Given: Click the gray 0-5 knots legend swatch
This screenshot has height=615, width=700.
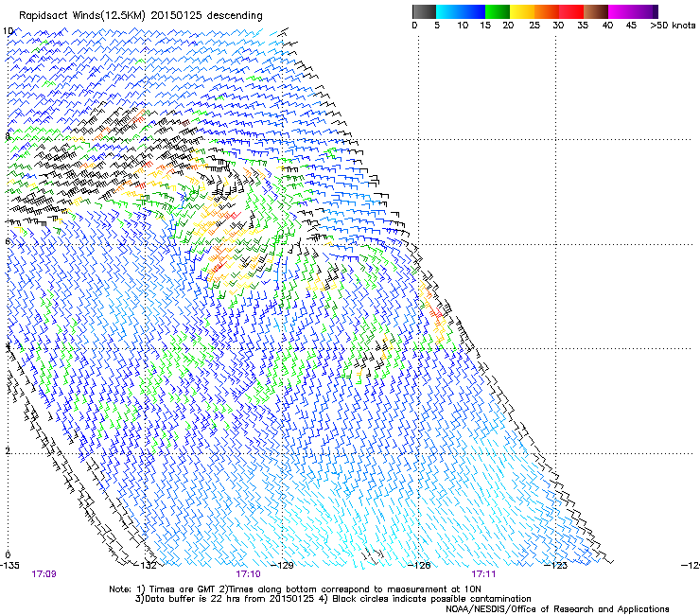Looking at the screenshot, I should click(x=424, y=11).
